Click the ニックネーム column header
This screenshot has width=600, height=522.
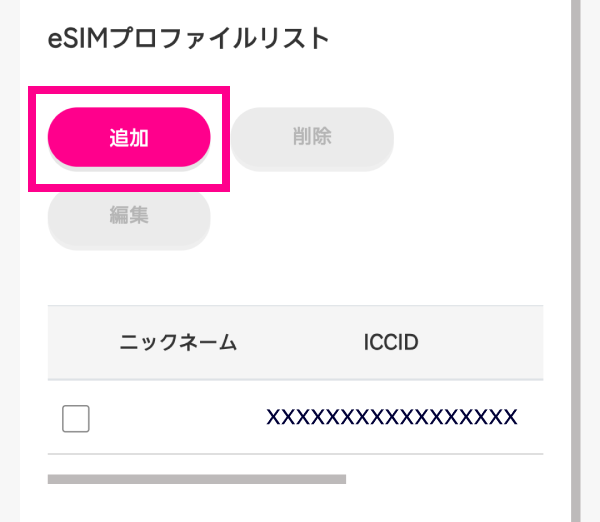point(178,343)
